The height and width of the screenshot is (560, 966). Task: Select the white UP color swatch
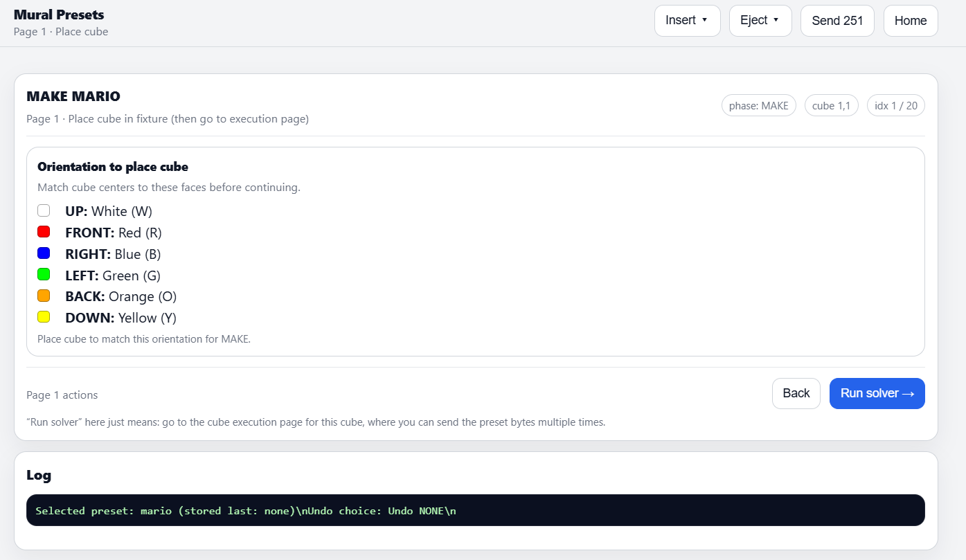click(x=44, y=211)
